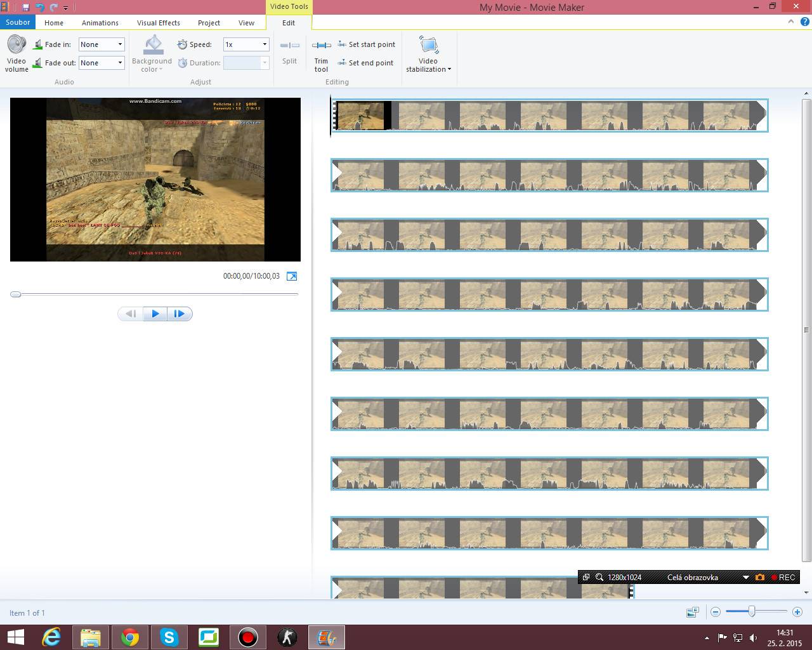Click the preview seek bar handle
The height and width of the screenshot is (650, 812).
pos(16,295)
